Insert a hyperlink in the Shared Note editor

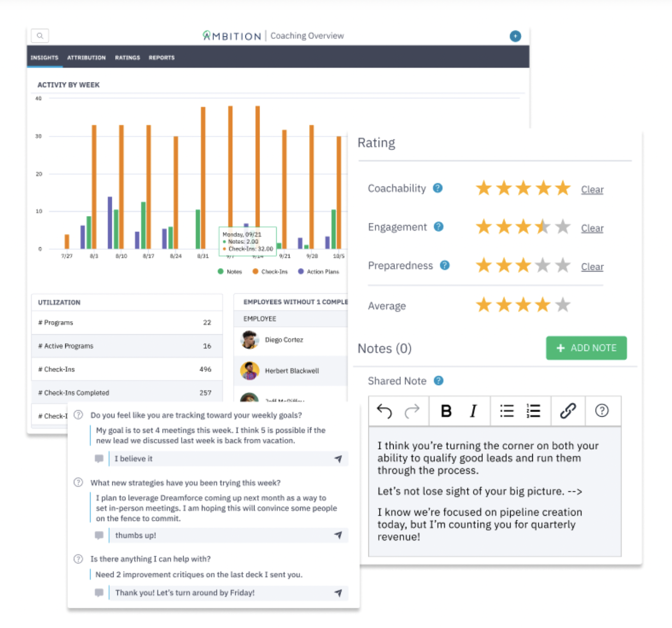[568, 411]
